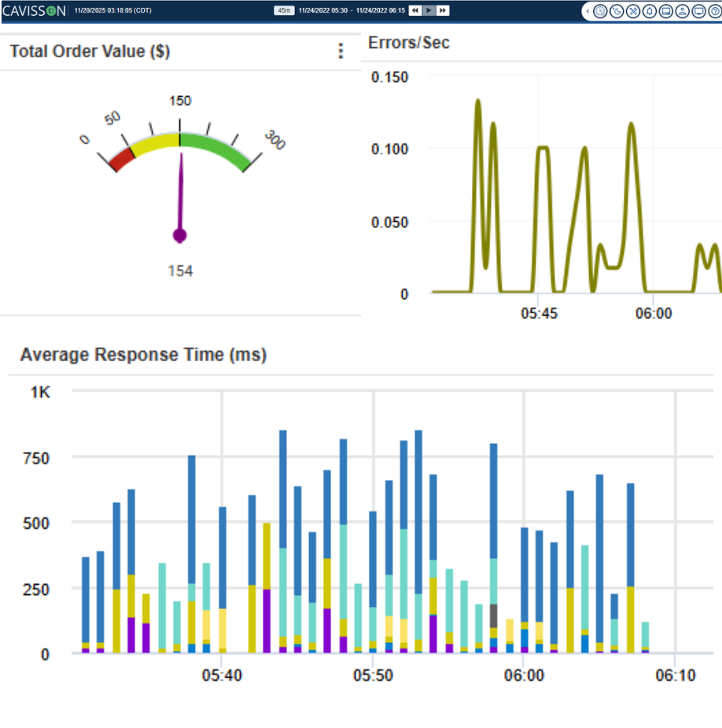The width and height of the screenshot is (722, 728).
Task: Open the help question mark icon
Action: click(713, 11)
